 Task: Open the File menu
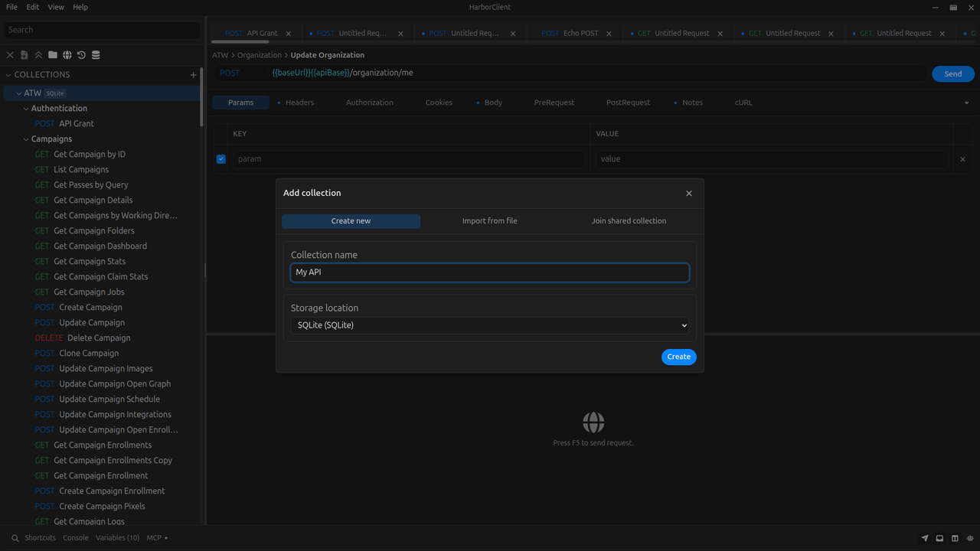tap(11, 7)
